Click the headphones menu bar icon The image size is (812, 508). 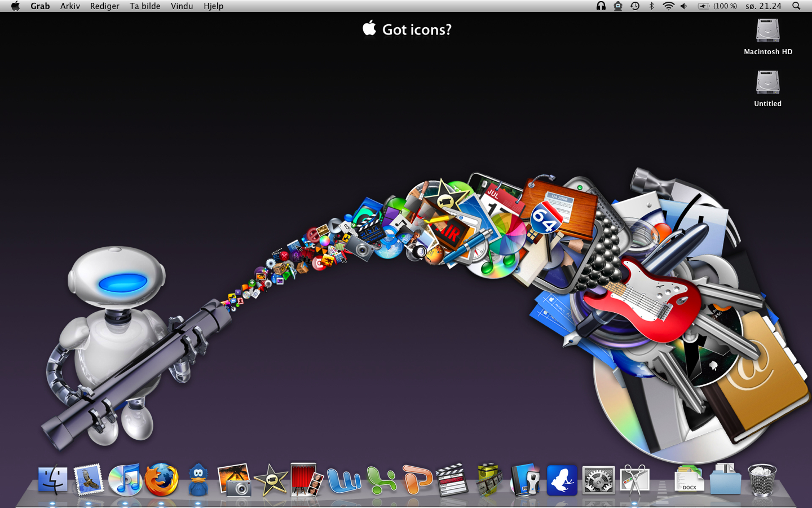pos(601,6)
